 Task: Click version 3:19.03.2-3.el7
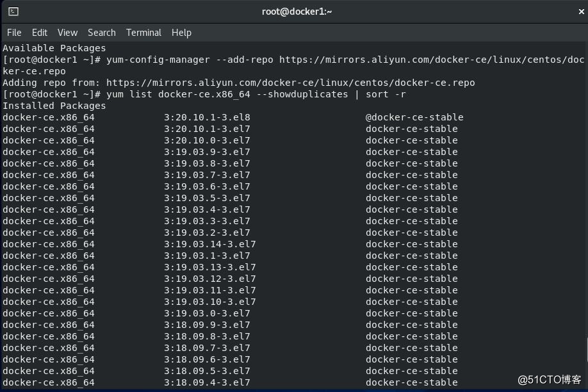click(x=207, y=233)
